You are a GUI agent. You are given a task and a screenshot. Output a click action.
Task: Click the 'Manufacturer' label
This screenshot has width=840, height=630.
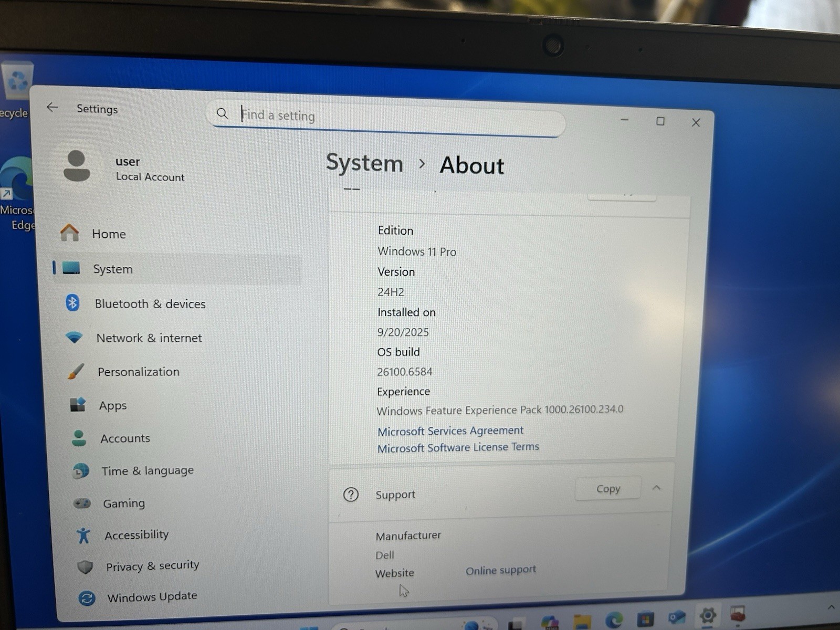tap(408, 535)
